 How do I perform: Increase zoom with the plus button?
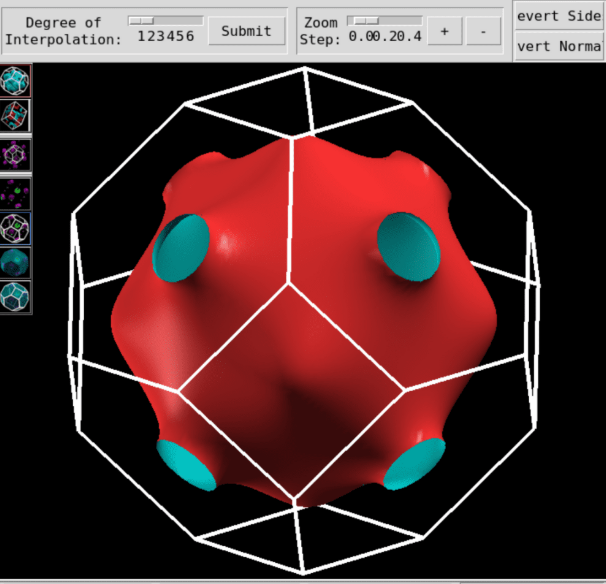coord(444,31)
